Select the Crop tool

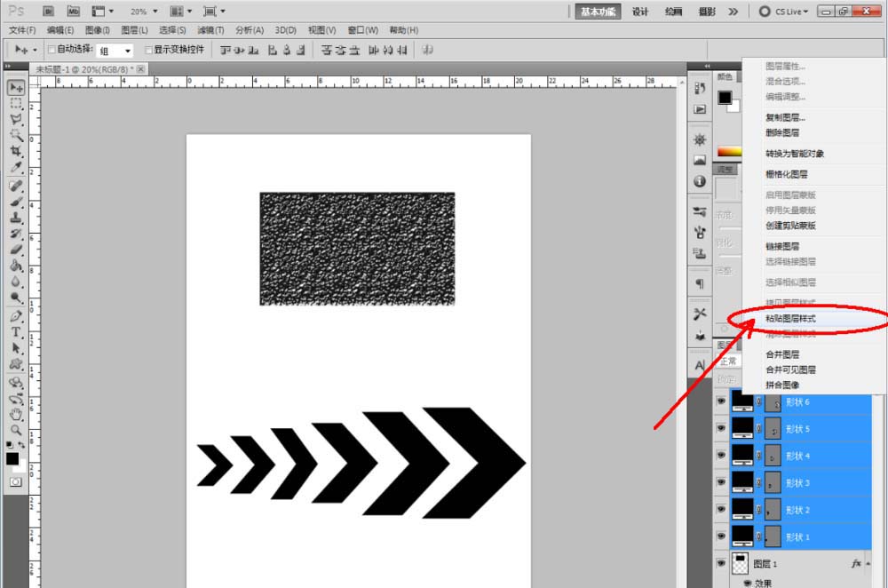[x=16, y=151]
